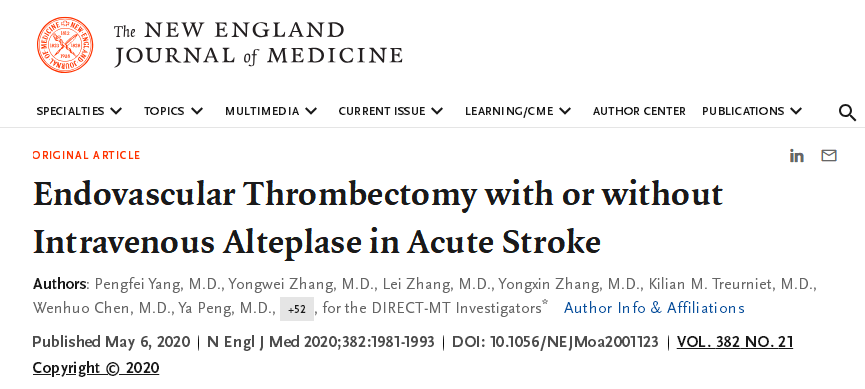The height and width of the screenshot is (389, 865).
Task: Click the NEJM red circular seal logo
Action: coord(65,45)
